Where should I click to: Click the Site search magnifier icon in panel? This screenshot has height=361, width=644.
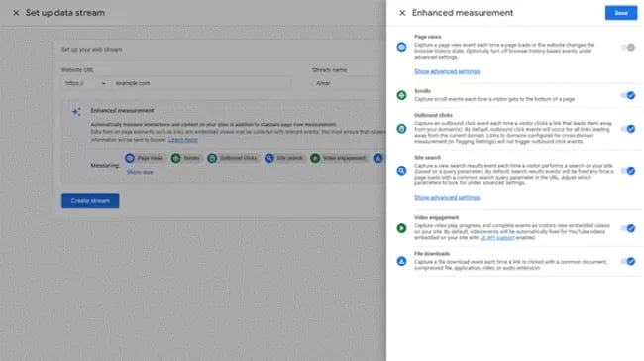[401, 171]
